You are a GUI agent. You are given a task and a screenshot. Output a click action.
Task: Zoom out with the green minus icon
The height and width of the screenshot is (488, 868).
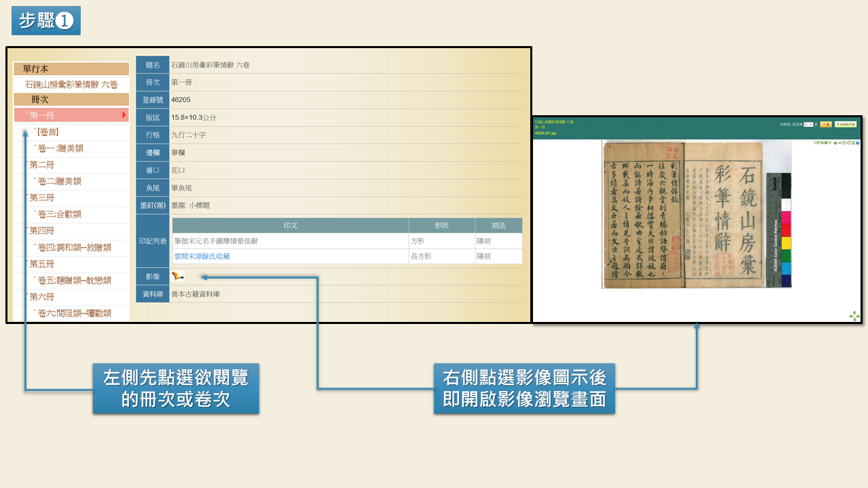point(840,143)
